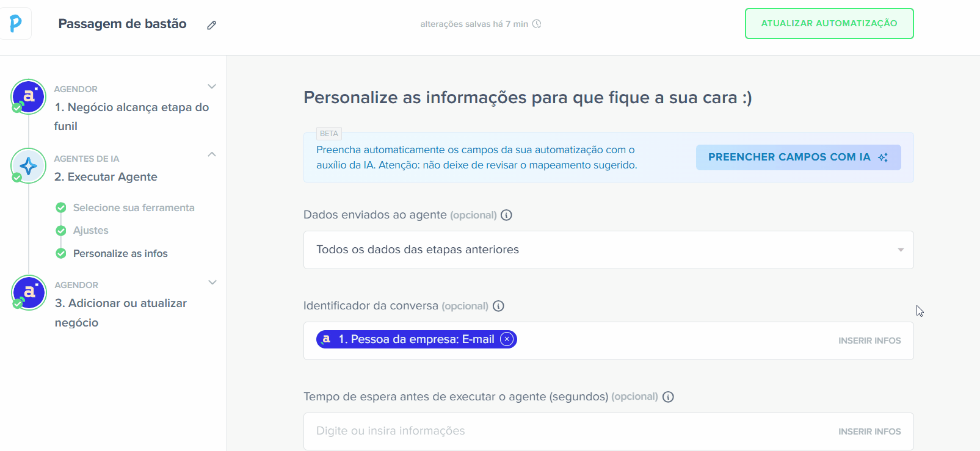Viewport: 980px width, 451px height.
Task: Select step title 3. Adicionar ou atualizar negócio
Action: [120, 312]
